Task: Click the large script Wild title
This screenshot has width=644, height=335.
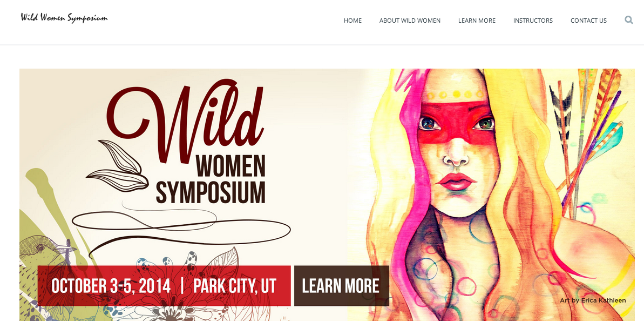Action: coord(186,122)
